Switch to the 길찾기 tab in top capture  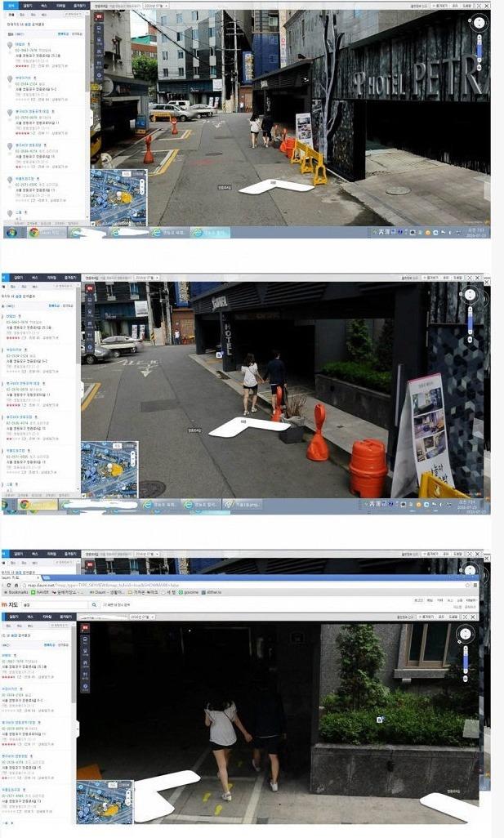(27, 6)
